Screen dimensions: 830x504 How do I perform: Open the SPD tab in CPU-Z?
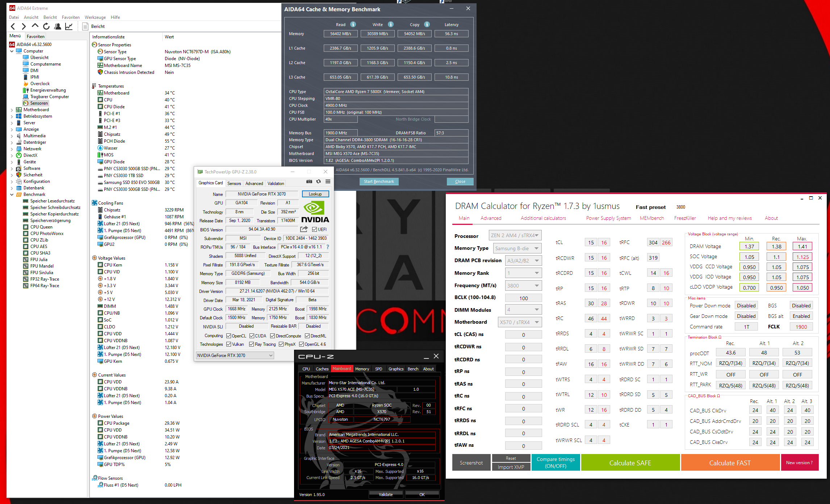378,369
